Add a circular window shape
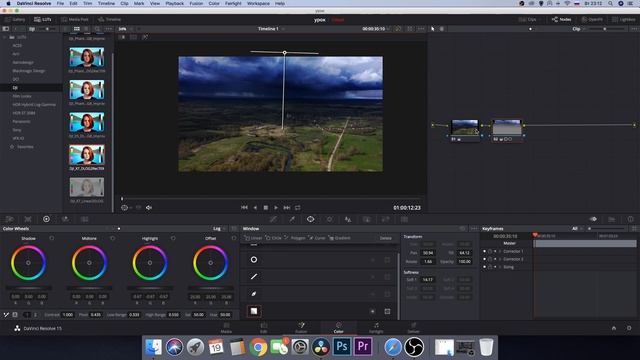Screen dimensions: 640x360 pos(254,260)
